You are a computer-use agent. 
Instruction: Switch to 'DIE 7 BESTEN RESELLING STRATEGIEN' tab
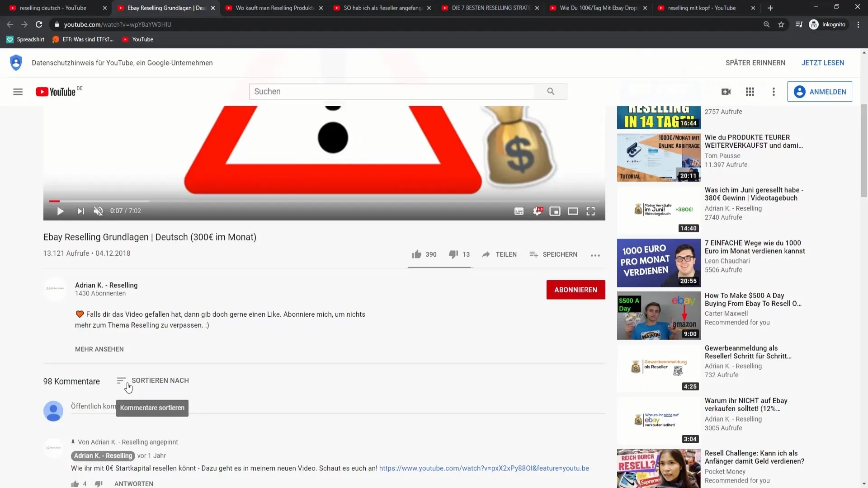491,8
